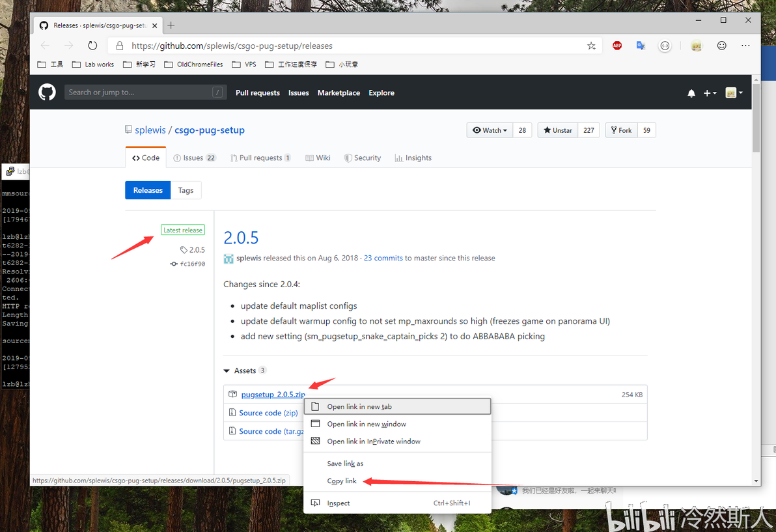The image size is (776, 532).
Task: Open the Lab works bookmark folder
Action: (93, 64)
